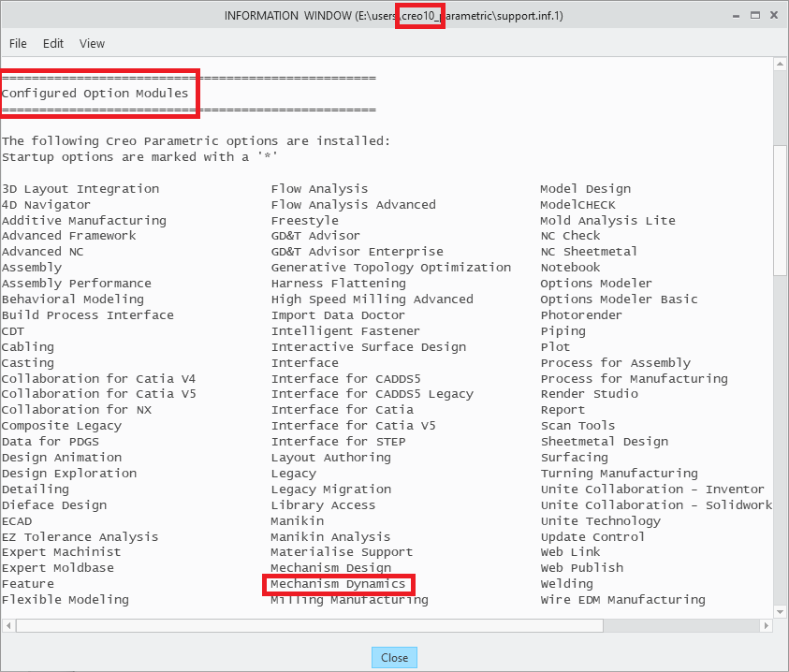Image resolution: width=789 pixels, height=672 pixels.
Task: Click 'Materialise Support' entry
Action: pyautogui.click(x=342, y=552)
